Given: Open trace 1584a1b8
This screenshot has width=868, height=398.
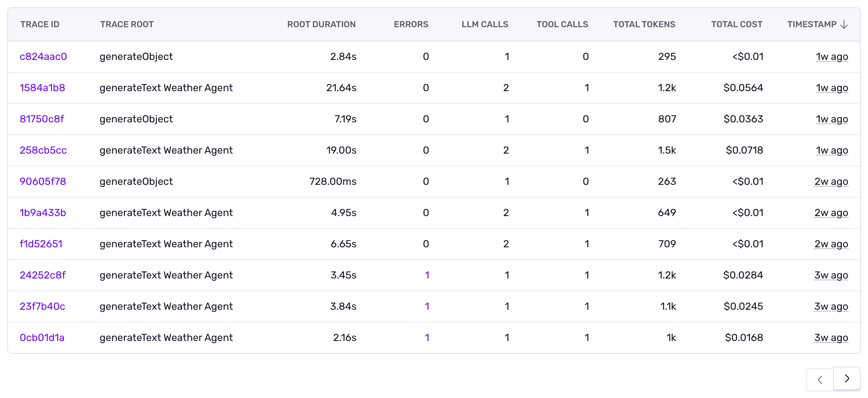Looking at the screenshot, I should (x=42, y=88).
